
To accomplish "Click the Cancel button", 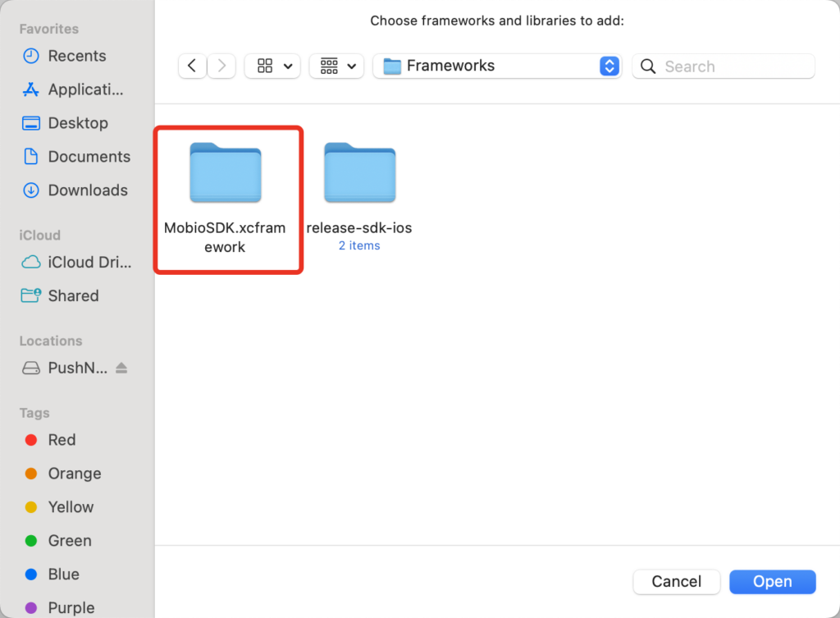I will tap(677, 582).
